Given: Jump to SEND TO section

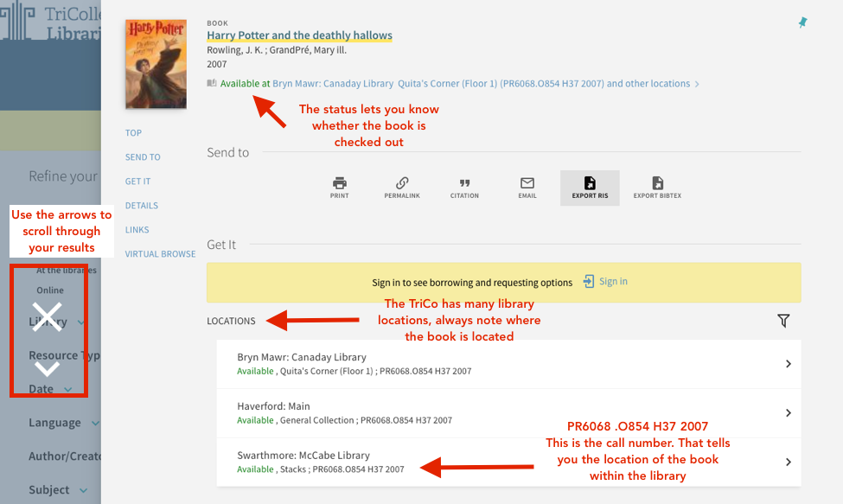Looking at the screenshot, I should pyautogui.click(x=143, y=156).
